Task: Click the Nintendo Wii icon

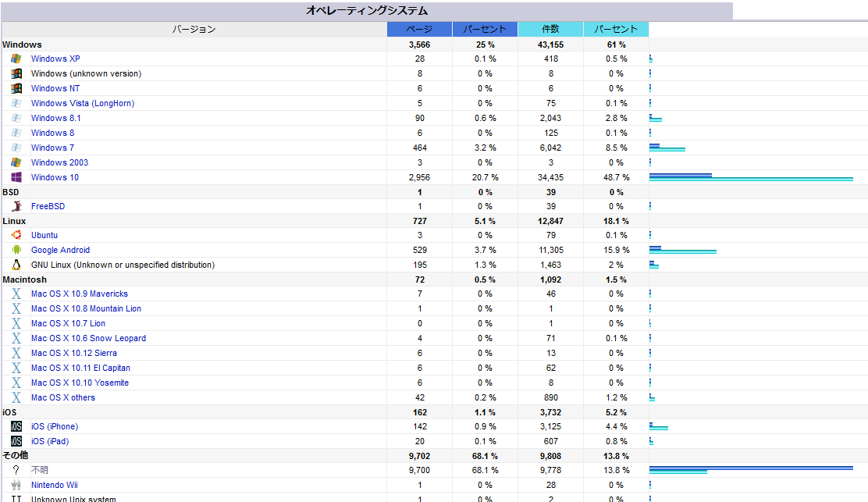Action: (16, 485)
